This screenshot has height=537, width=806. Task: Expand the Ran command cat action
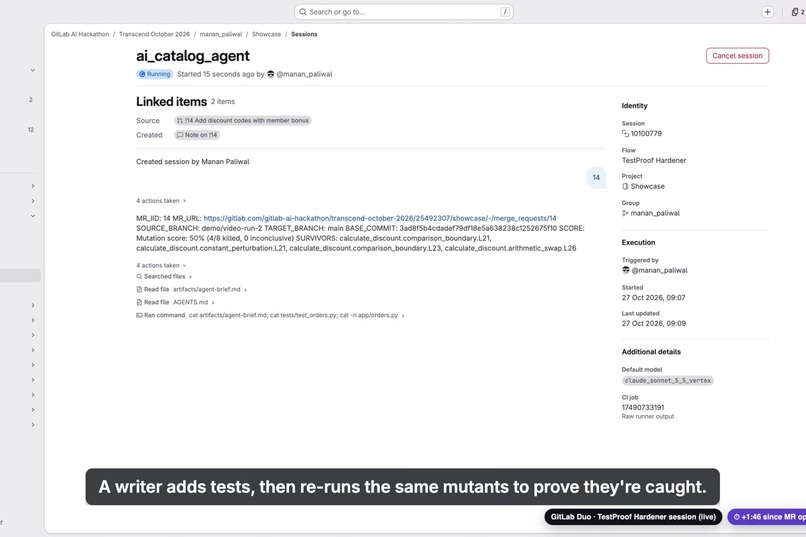pos(270,315)
